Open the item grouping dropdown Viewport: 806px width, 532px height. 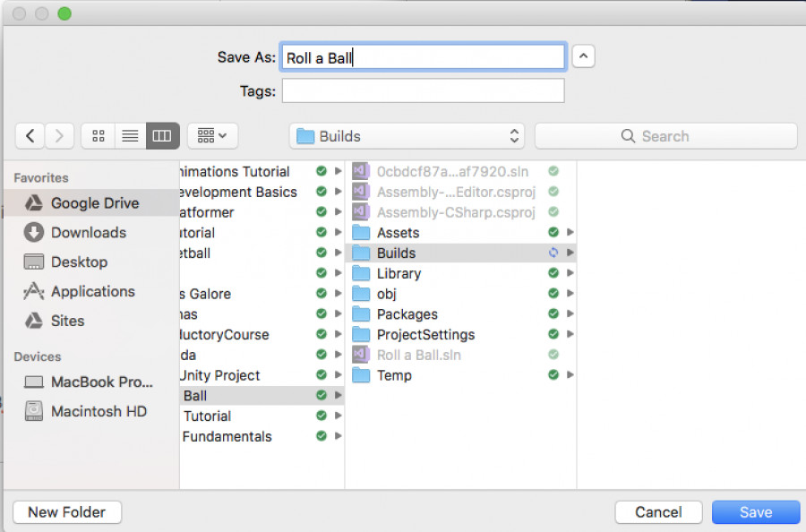212,136
